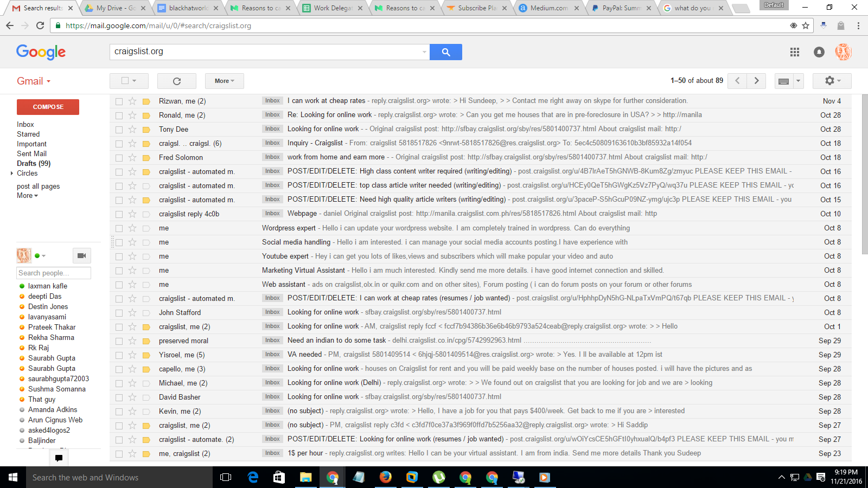Click the page vertical scrollbar
This screenshot has height=488, width=868.
[x=865, y=174]
